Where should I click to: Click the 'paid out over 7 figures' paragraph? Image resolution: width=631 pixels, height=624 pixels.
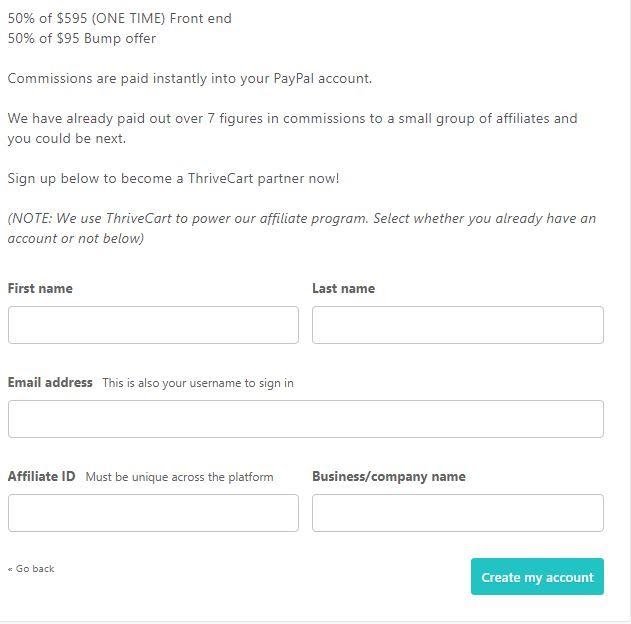pyautogui.click(x=293, y=128)
